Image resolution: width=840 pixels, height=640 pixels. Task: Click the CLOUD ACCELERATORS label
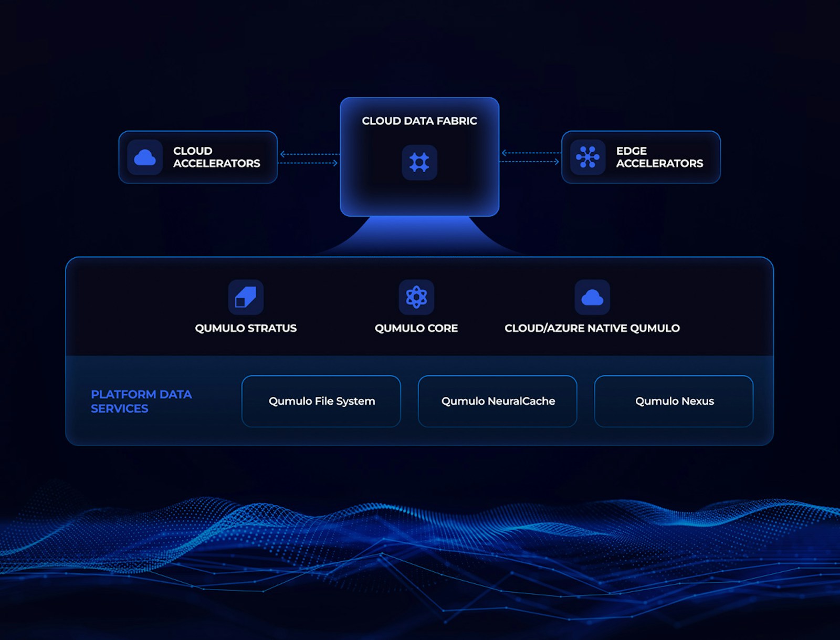click(216, 157)
